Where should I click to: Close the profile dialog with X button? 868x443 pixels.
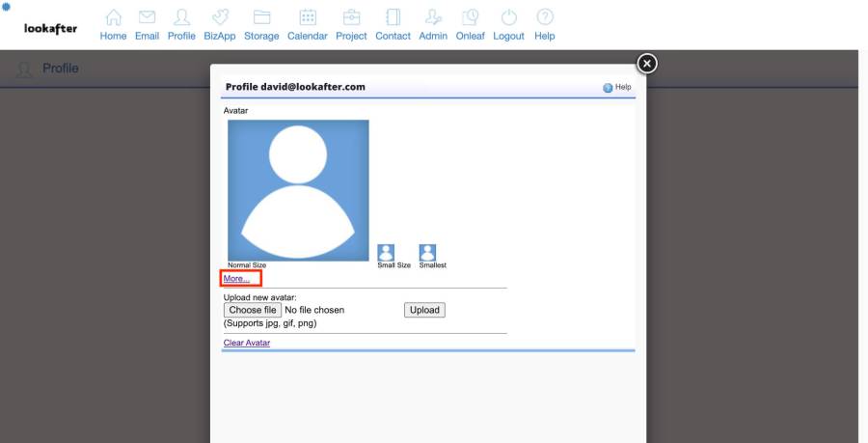point(647,63)
